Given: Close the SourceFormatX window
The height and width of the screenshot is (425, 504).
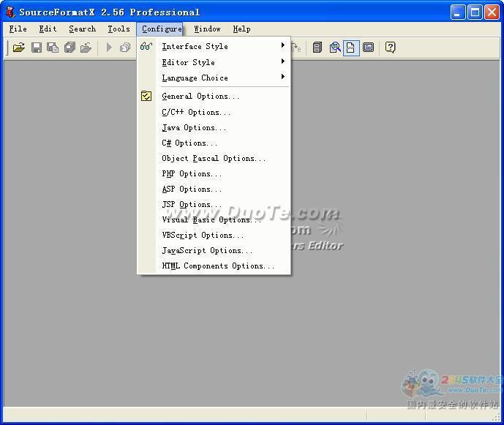Looking at the screenshot, I should [x=492, y=12].
